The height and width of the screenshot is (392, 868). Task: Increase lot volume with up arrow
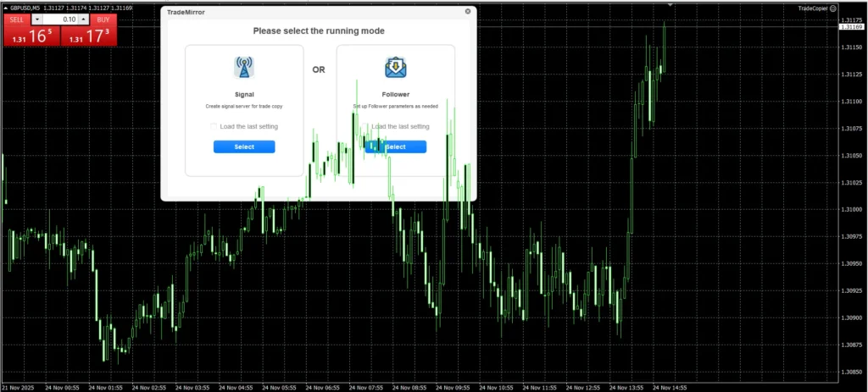[x=83, y=19]
